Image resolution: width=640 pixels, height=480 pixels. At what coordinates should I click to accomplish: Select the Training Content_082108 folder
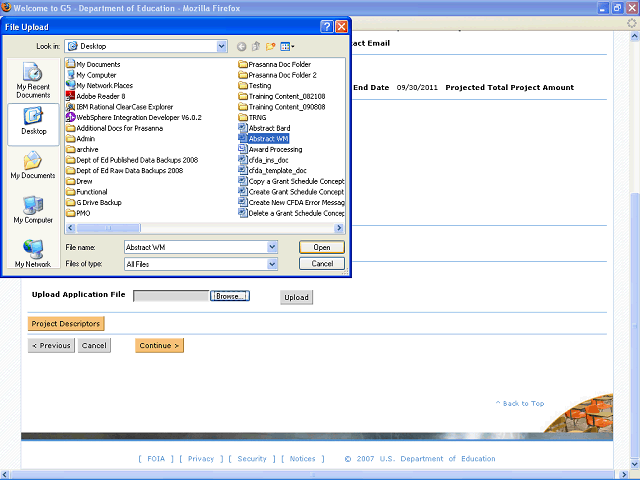[282, 96]
